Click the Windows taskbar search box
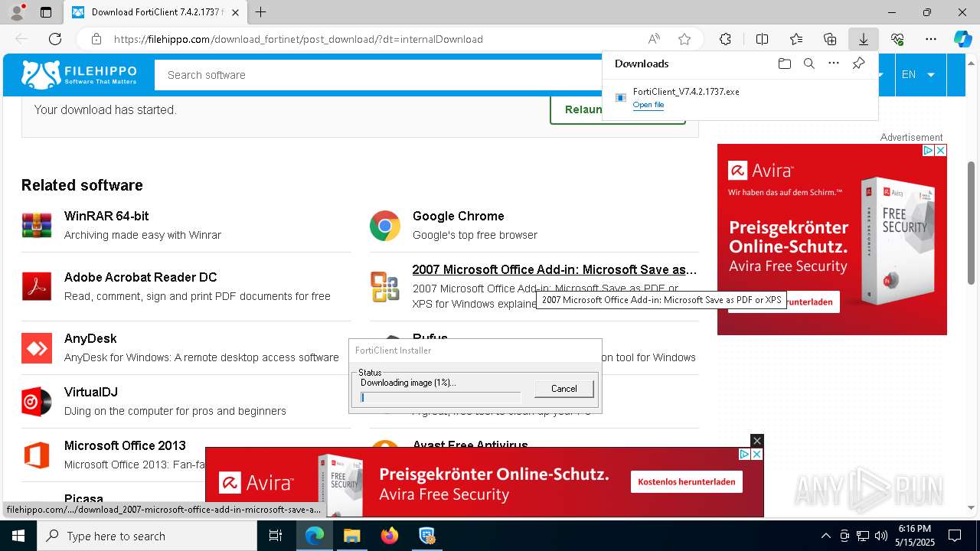 click(x=147, y=536)
